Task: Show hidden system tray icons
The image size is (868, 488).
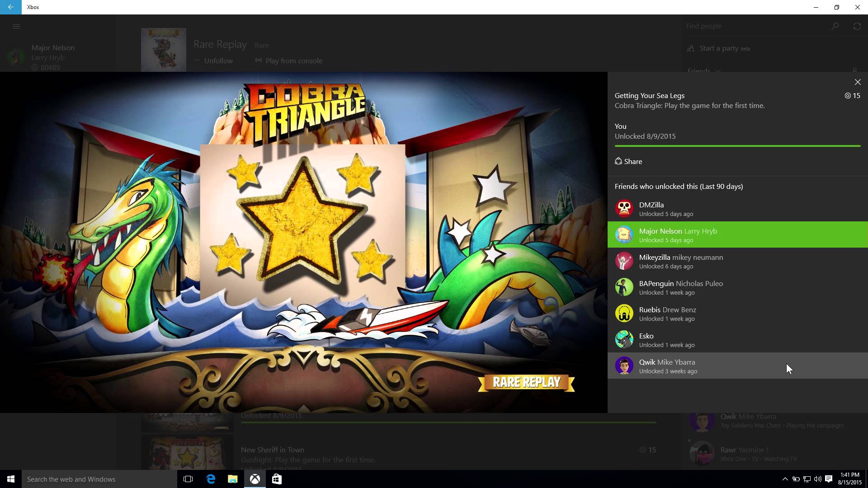Action: click(x=785, y=479)
